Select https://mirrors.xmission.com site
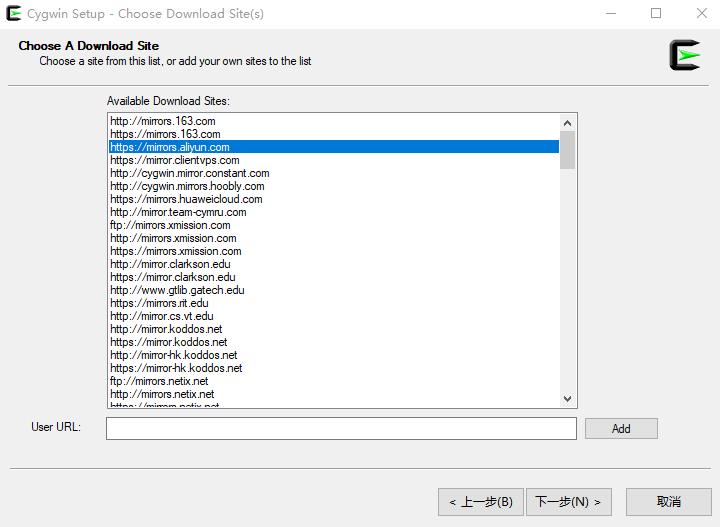720x527 pixels. (x=334, y=251)
